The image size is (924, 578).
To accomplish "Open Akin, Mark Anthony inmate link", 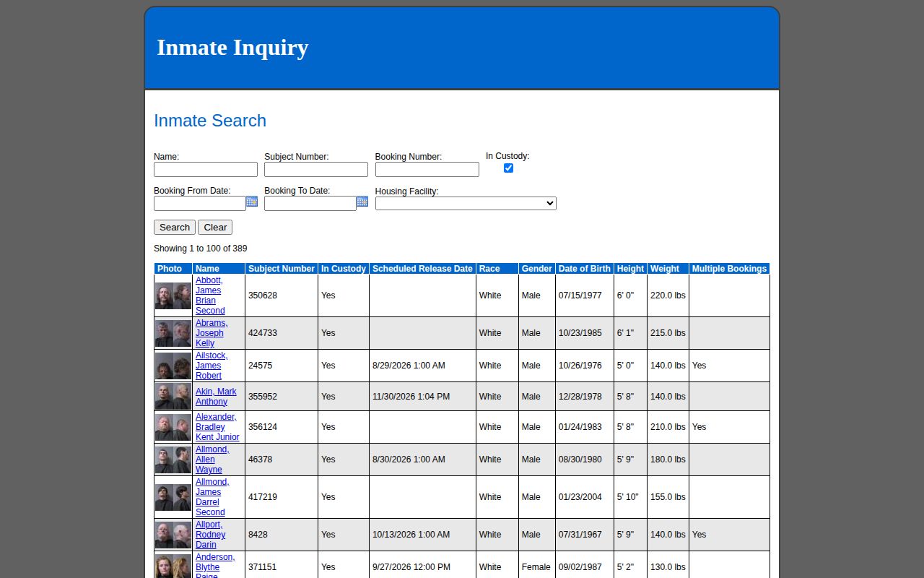I will 216,397.
